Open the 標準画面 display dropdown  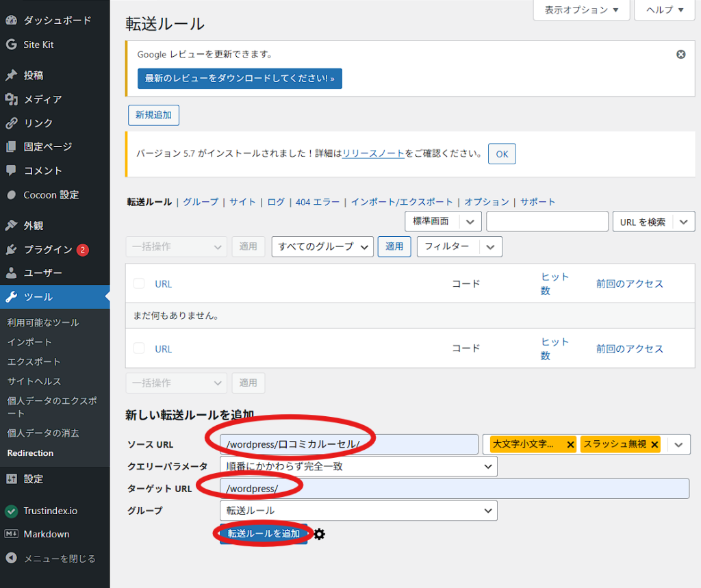point(443,221)
